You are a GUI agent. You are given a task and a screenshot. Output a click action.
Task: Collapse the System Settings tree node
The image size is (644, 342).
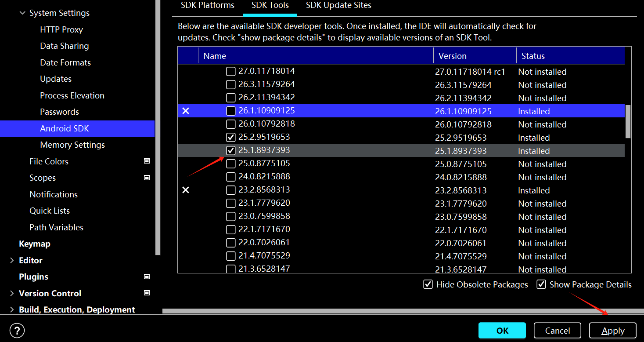[22, 13]
